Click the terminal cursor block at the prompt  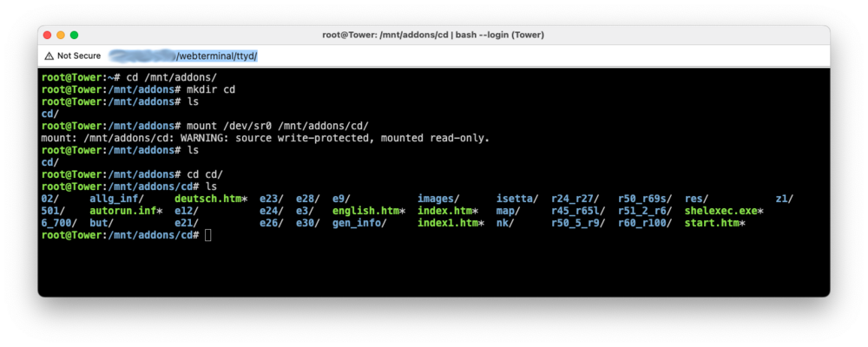207,235
